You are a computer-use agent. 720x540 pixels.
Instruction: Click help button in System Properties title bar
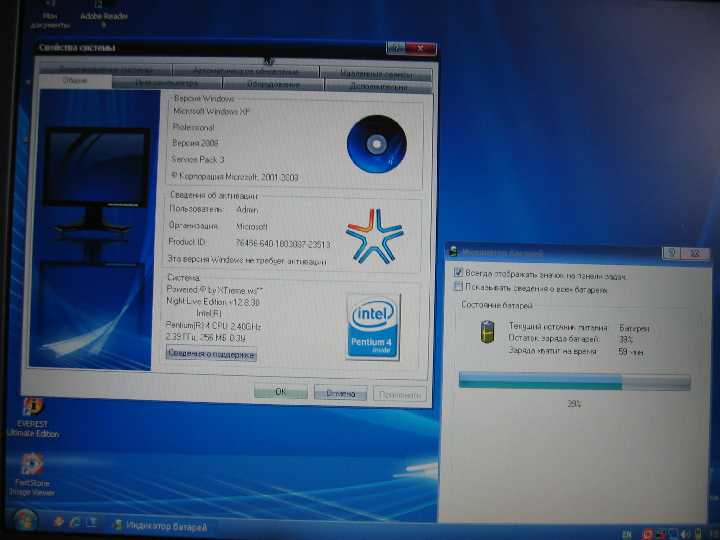point(395,48)
